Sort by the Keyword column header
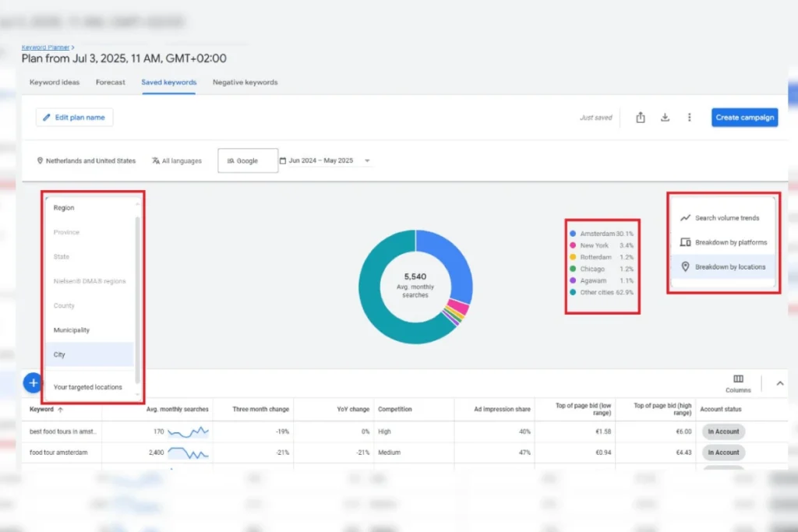Image resolution: width=798 pixels, height=532 pixels. (42, 409)
